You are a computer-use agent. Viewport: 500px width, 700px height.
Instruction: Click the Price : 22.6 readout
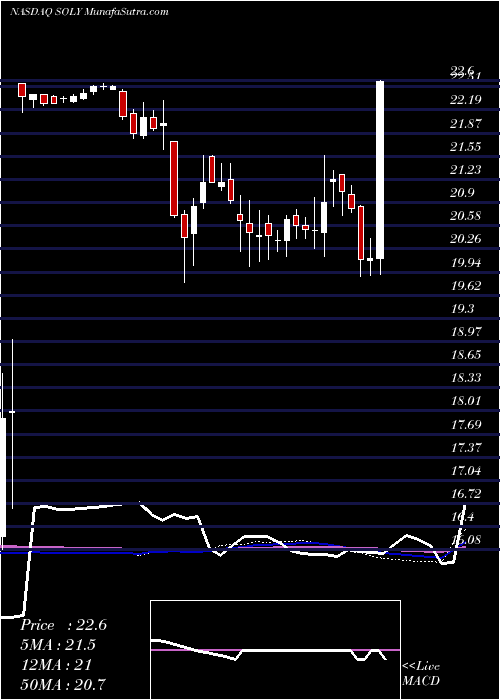tap(63, 625)
